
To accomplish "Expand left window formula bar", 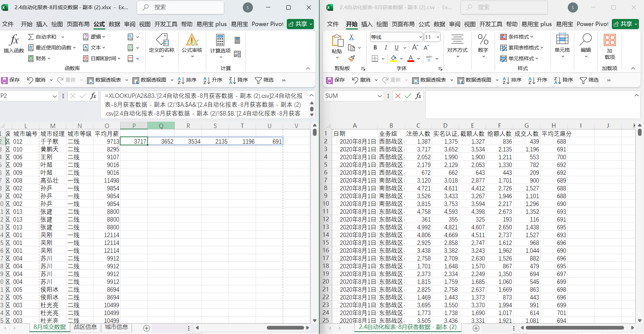I will (312, 96).
